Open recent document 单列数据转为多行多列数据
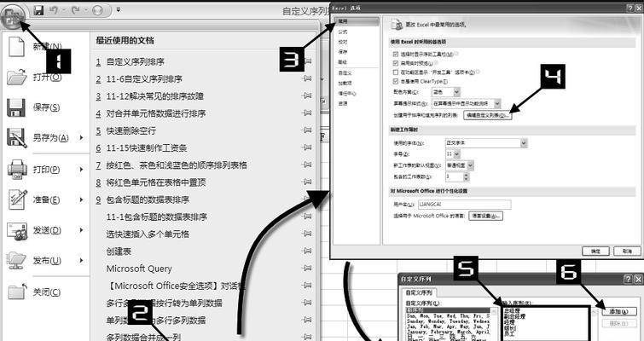This screenshot has height=341, width=644. coord(155,320)
